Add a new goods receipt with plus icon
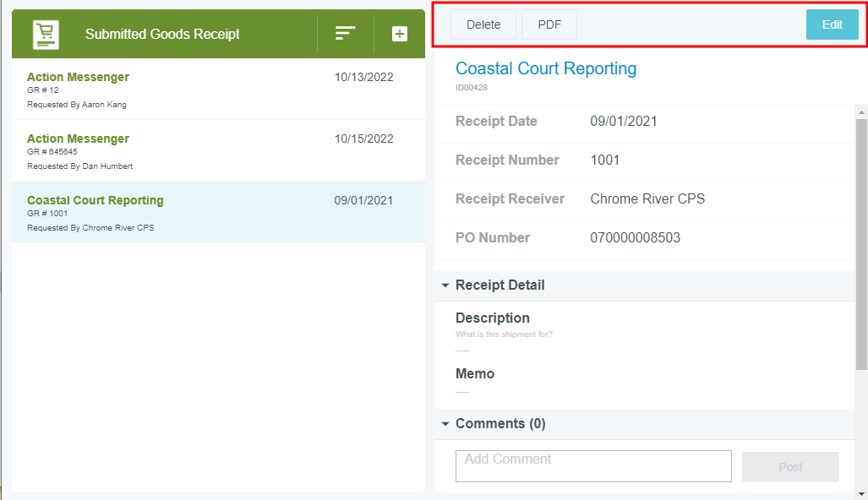This screenshot has width=868, height=500. click(x=400, y=34)
